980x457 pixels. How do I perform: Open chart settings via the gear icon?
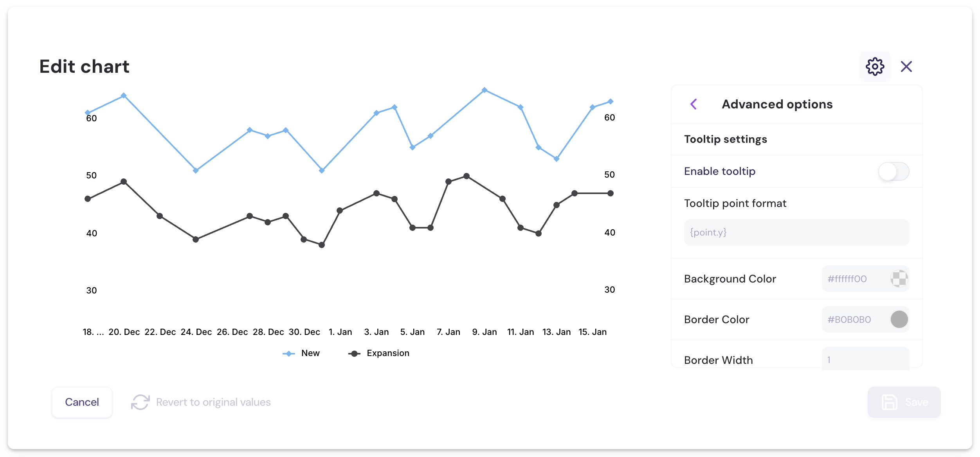875,66
